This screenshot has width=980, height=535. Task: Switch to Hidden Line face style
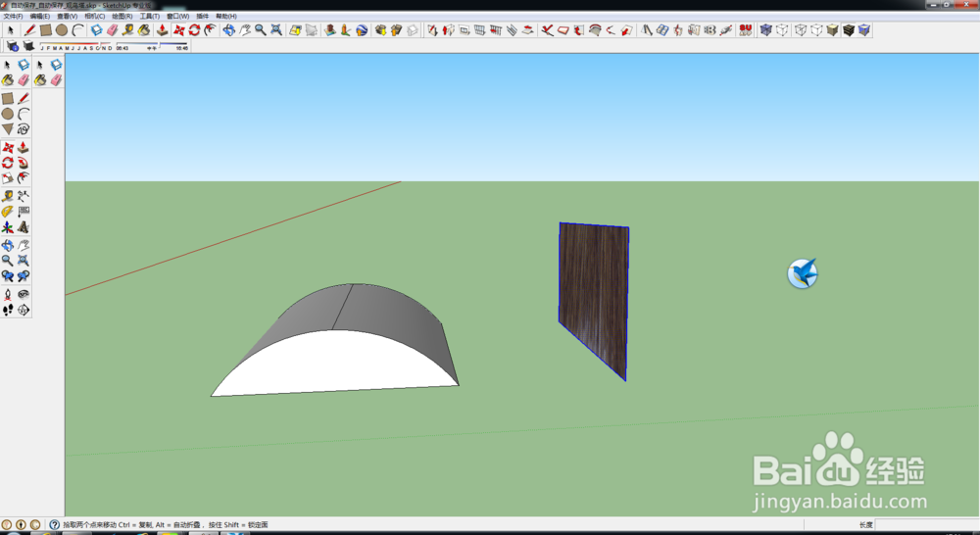[816, 30]
